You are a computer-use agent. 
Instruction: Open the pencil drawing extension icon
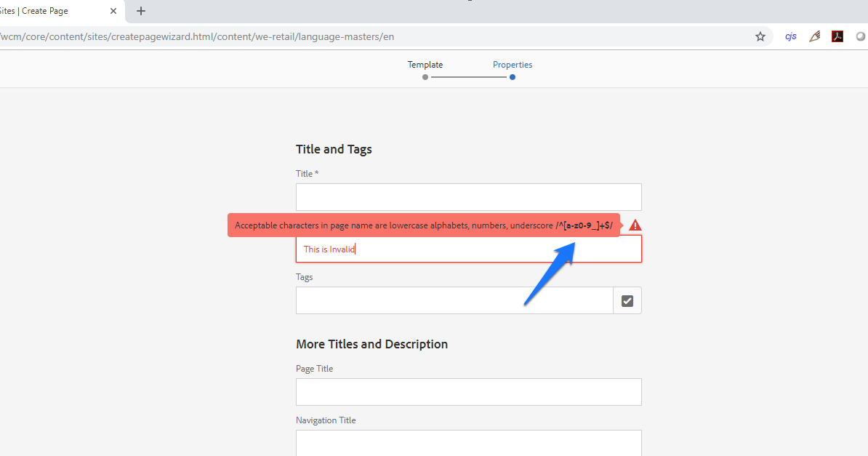(x=814, y=36)
